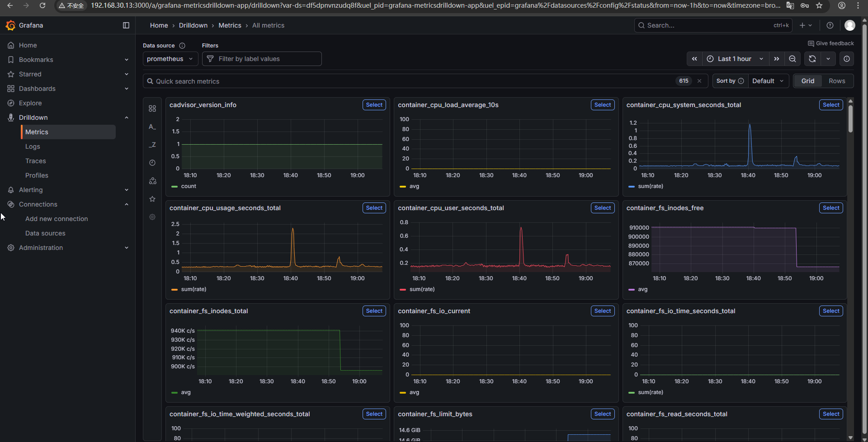
Task: Expand the Starred section
Action: pos(127,74)
